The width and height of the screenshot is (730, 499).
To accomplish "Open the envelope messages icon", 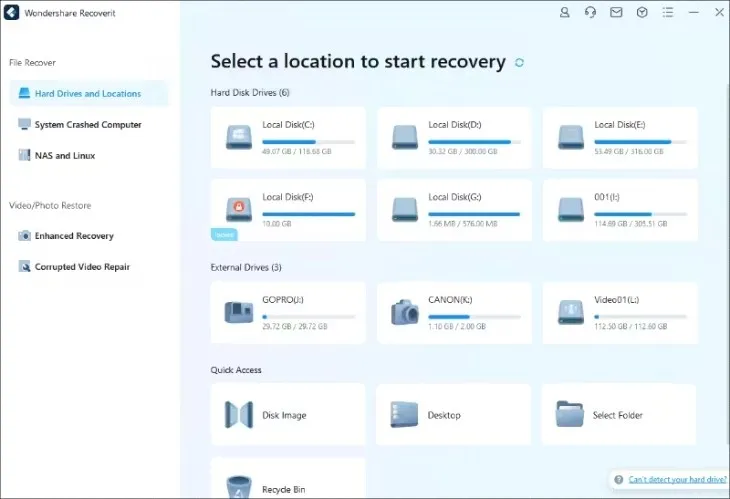I will point(616,13).
